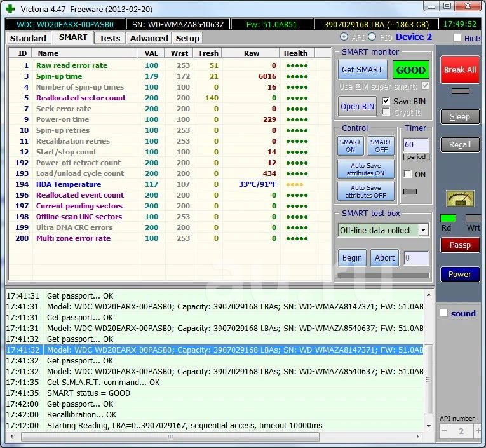Increase API number with plus button

478,431
